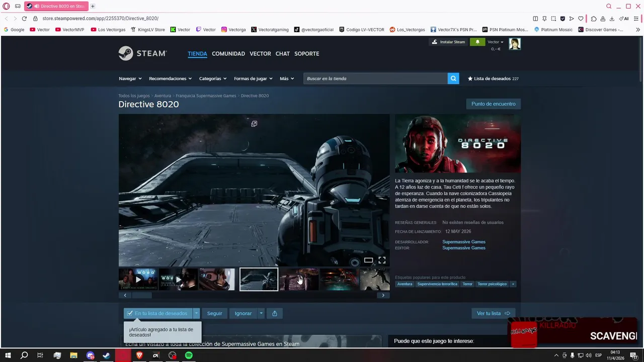The width and height of the screenshot is (644, 362).
Task: Show more bookmarks with the double chevron
Action: pos(638,30)
